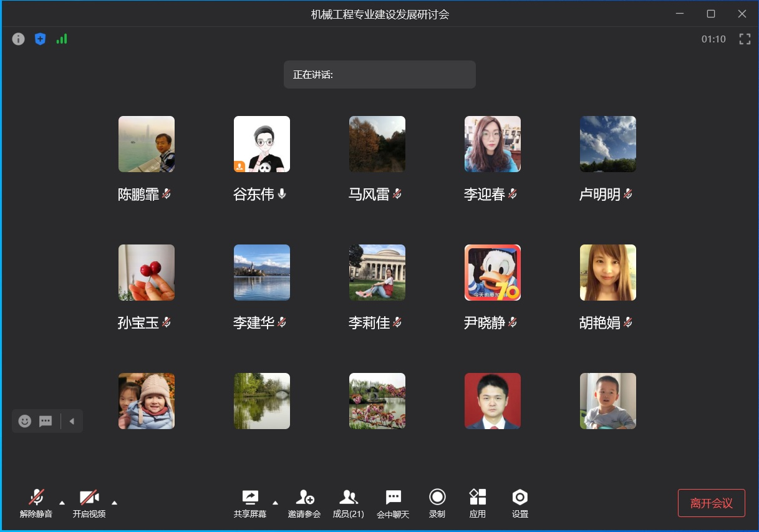Turn on camera with 开启视频
759x532 pixels.
click(89, 503)
